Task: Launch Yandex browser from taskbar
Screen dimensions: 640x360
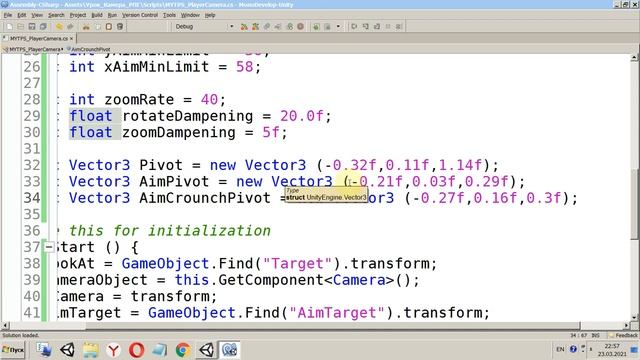Action: pyautogui.click(x=113, y=350)
